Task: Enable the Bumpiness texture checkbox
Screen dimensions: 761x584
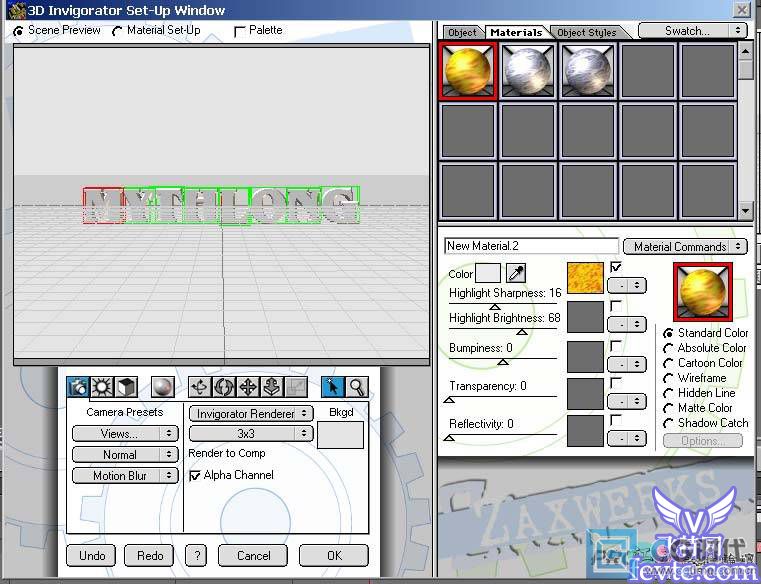Action: (x=616, y=346)
